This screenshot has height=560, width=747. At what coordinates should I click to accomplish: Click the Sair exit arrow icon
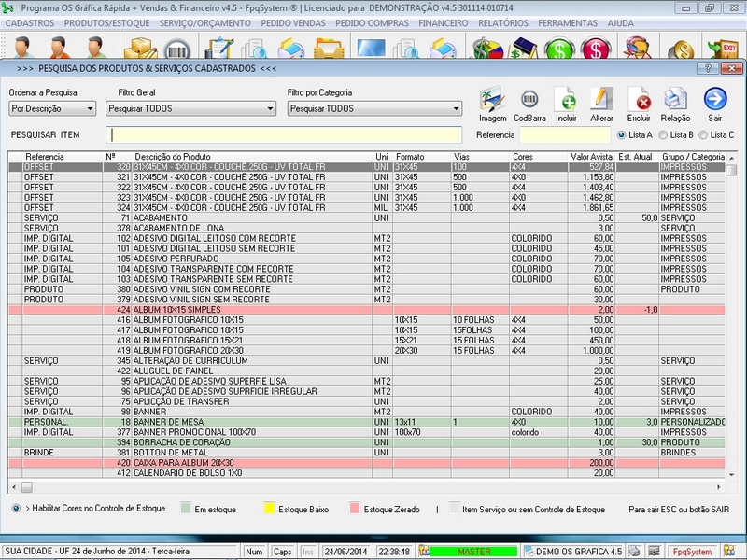coord(715,99)
